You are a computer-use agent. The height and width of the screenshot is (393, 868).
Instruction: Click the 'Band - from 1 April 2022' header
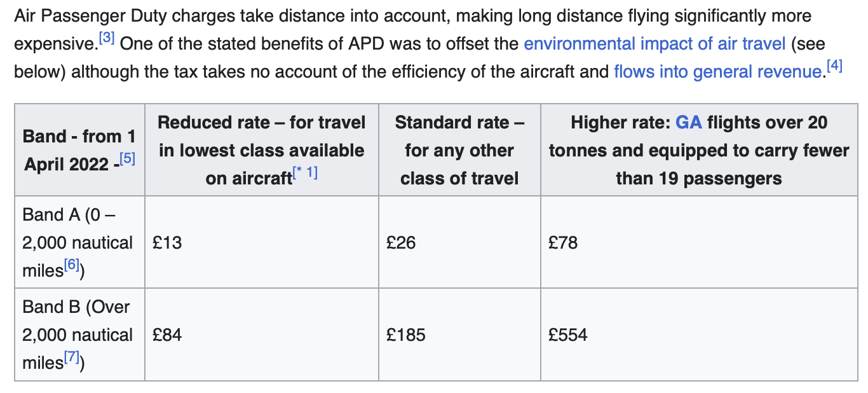click(x=80, y=150)
